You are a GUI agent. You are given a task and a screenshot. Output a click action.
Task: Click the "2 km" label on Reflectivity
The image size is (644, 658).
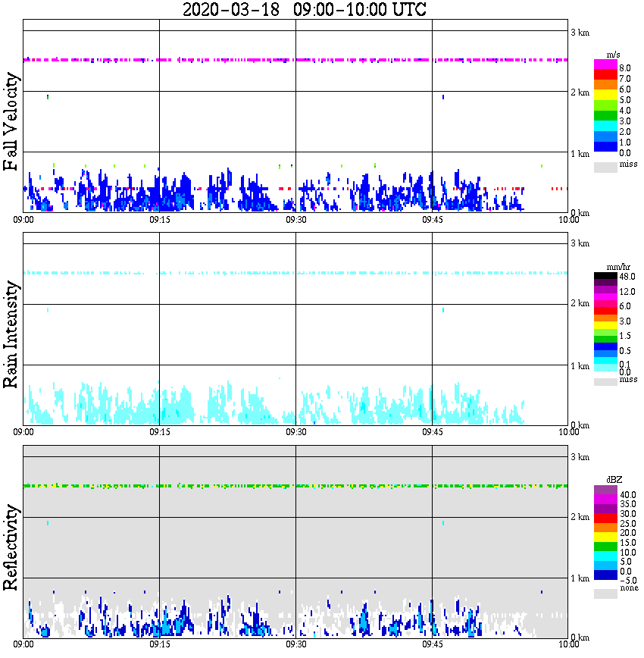580,517
